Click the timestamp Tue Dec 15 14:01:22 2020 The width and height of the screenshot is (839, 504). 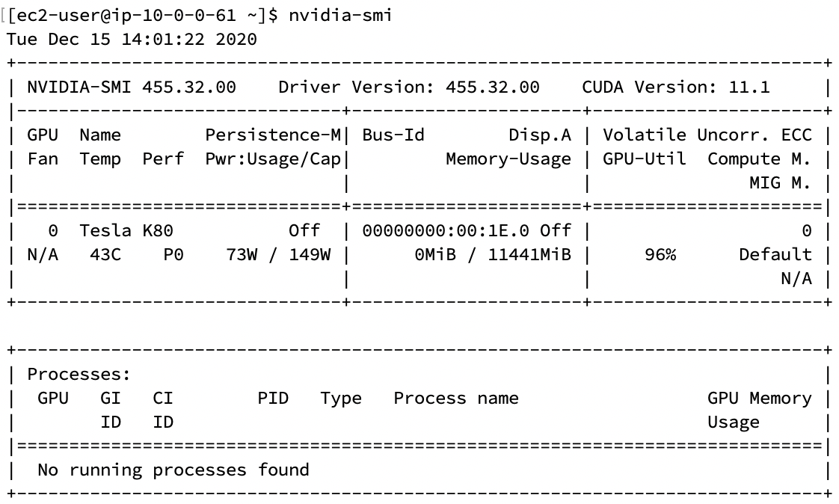pos(132,39)
